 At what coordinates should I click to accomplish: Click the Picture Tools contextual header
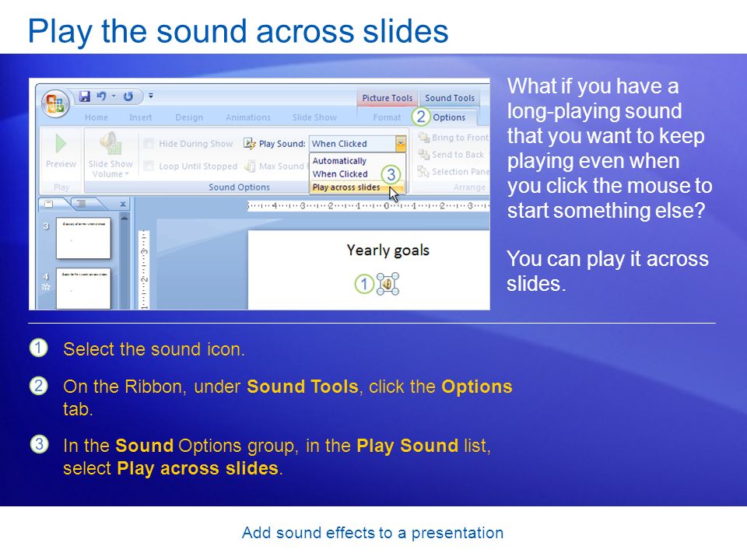coord(388,98)
